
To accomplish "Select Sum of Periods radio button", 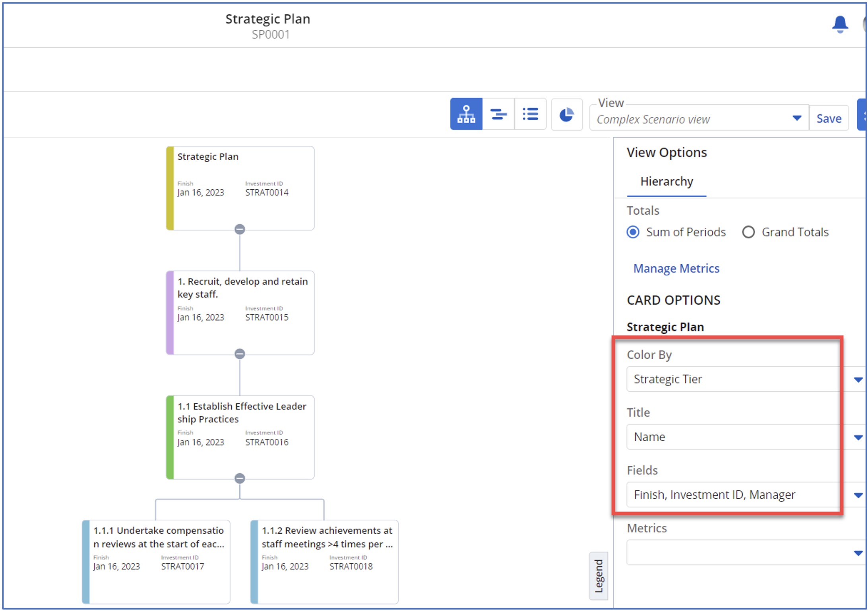I will (633, 232).
